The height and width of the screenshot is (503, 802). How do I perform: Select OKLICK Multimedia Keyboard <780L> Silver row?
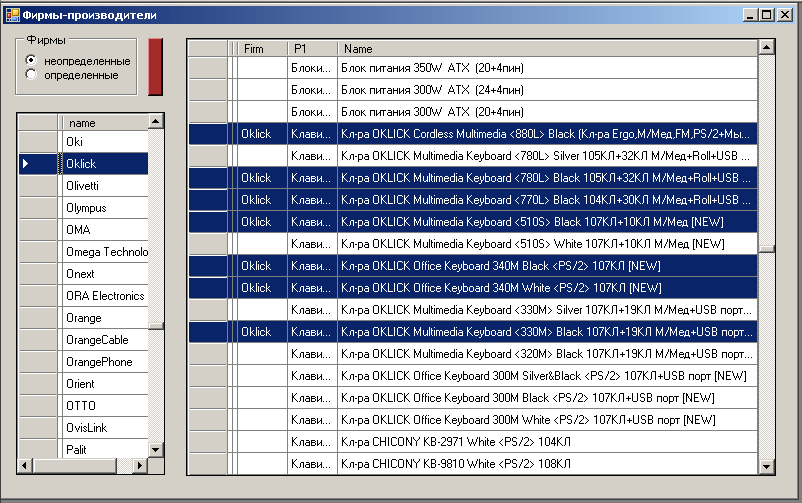tap(473, 156)
